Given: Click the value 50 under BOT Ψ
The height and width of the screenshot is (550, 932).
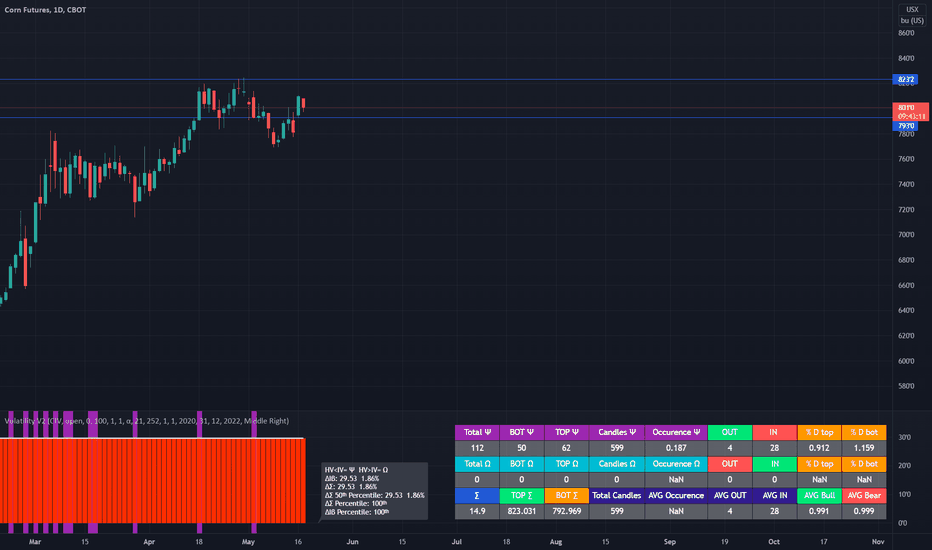Looking at the screenshot, I should pos(522,448).
